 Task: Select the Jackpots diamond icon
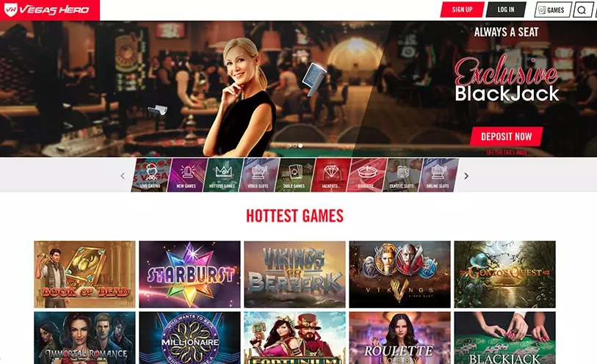pyautogui.click(x=330, y=175)
